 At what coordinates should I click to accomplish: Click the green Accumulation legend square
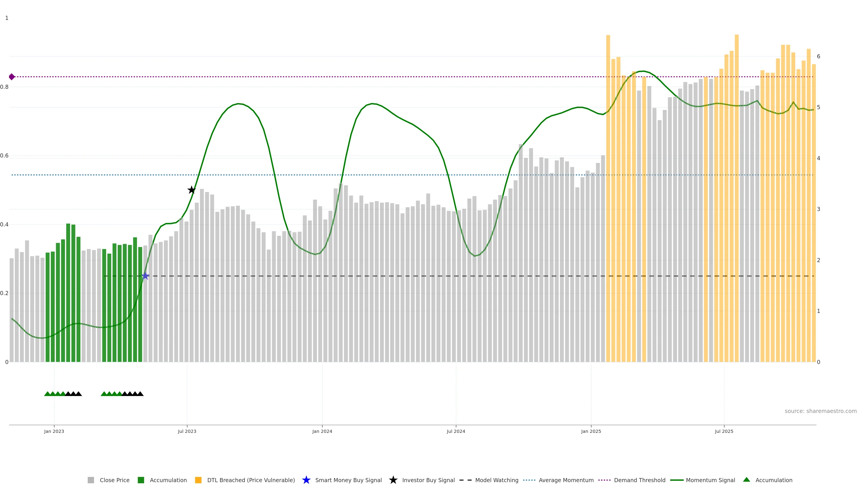(x=141, y=480)
